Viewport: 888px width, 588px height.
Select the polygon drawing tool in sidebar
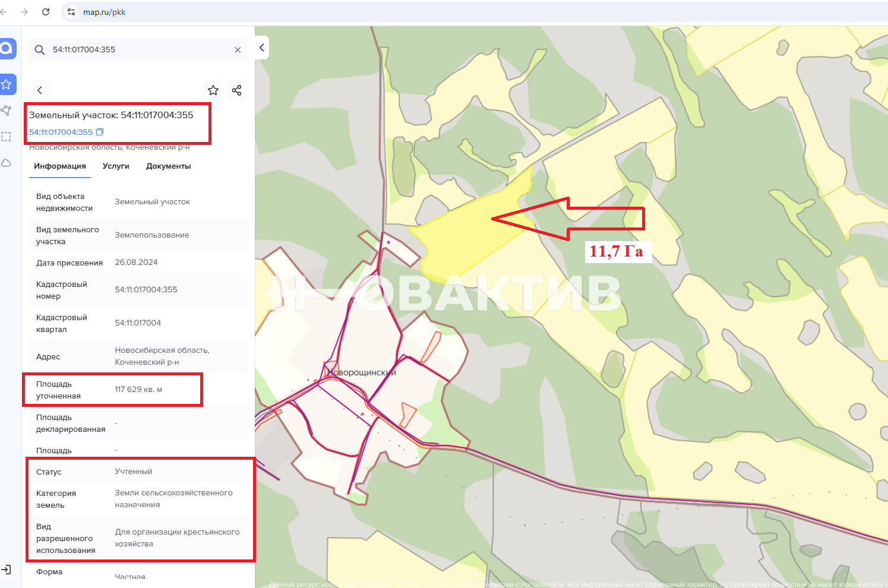point(7,110)
